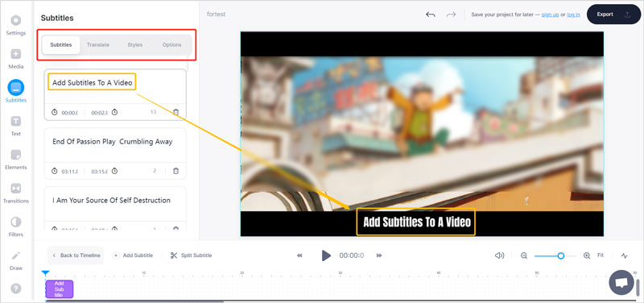644x303 pixels.
Task: Open the Filters sidebar panel
Action: (15, 227)
